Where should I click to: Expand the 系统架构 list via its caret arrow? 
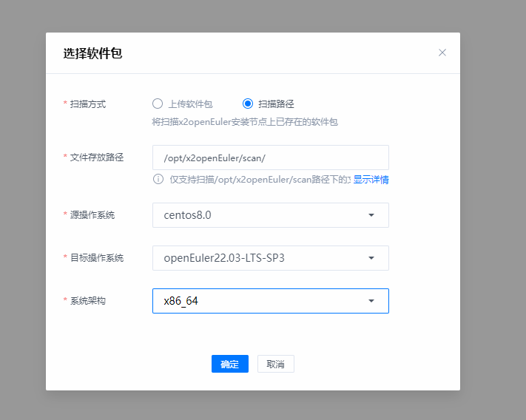pyautogui.click(x=371, y=301)
